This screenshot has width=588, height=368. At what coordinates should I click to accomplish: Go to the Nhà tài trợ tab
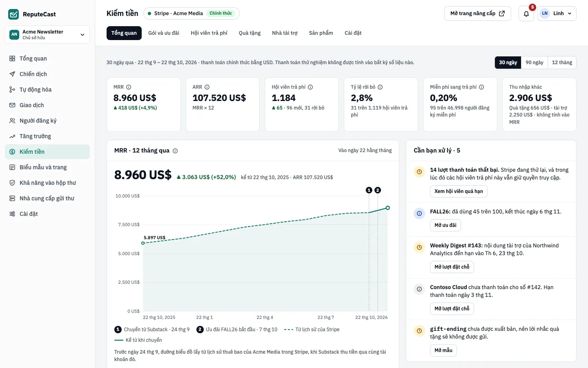pyautogui.click(x=285, y=33)
